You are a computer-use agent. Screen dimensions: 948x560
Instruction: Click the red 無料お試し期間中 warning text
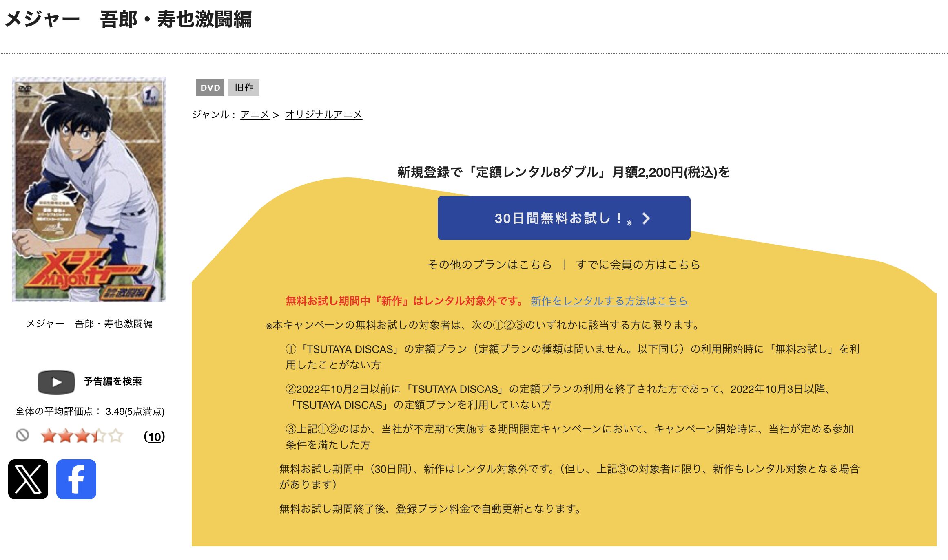(405, 301)
